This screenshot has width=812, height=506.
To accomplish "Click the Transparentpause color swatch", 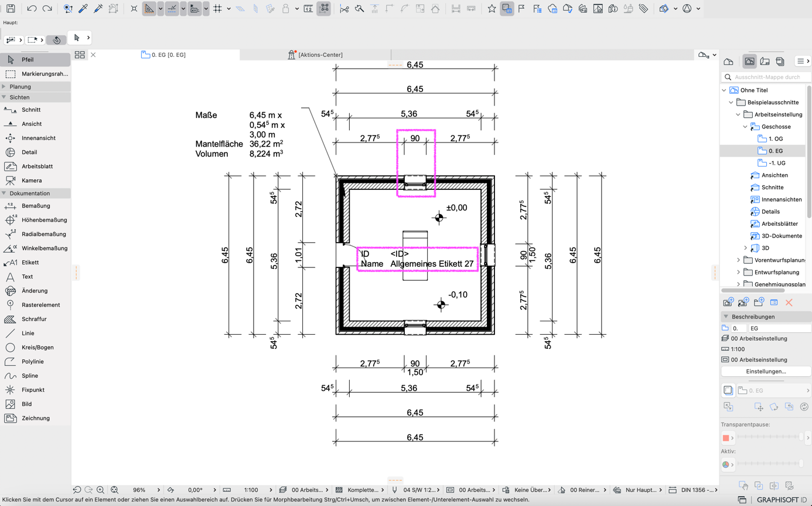I will [x=726, y=438].
